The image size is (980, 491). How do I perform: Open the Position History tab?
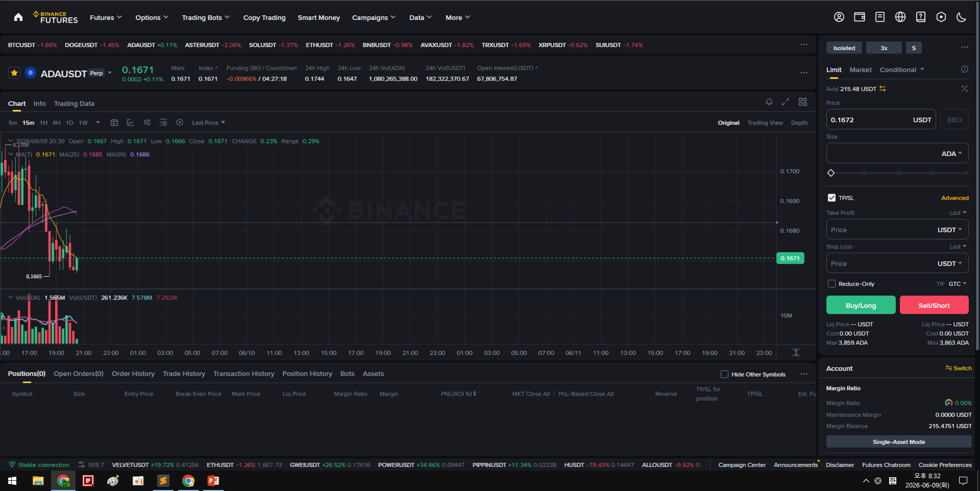click(x=307, y=374)
